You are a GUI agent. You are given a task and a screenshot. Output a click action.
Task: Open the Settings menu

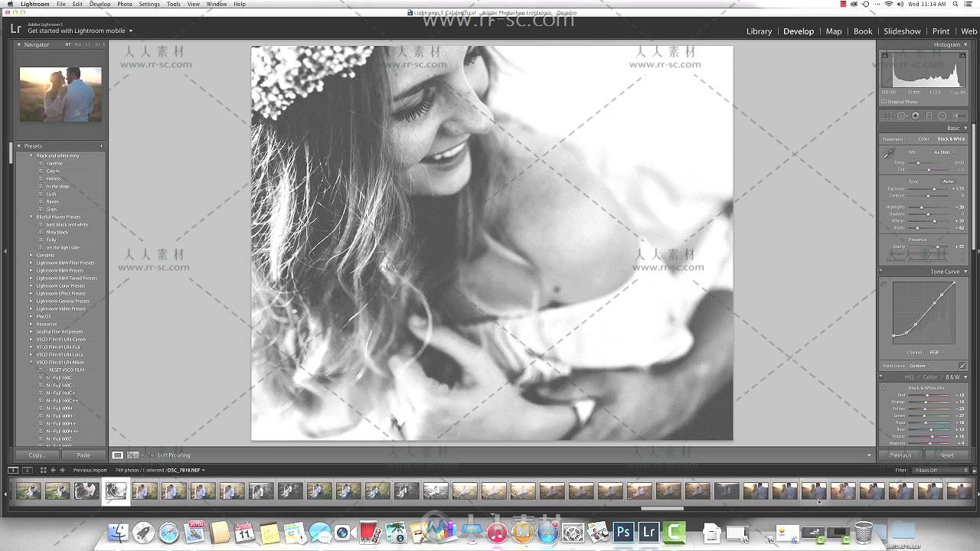point(149,4)
